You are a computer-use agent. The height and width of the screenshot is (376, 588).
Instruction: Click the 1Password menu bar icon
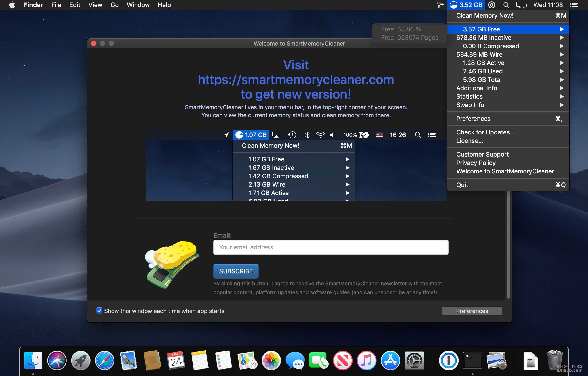tap(492, 5)
